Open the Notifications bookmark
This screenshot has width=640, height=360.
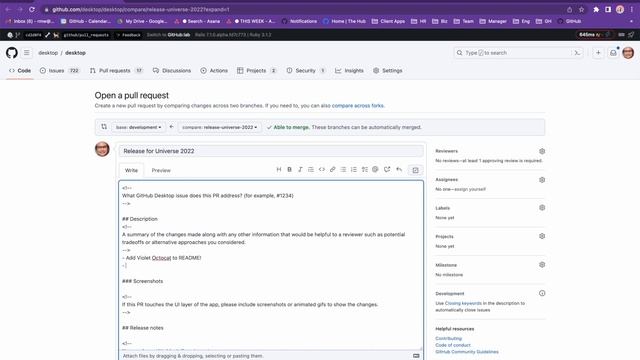(300, 21)
